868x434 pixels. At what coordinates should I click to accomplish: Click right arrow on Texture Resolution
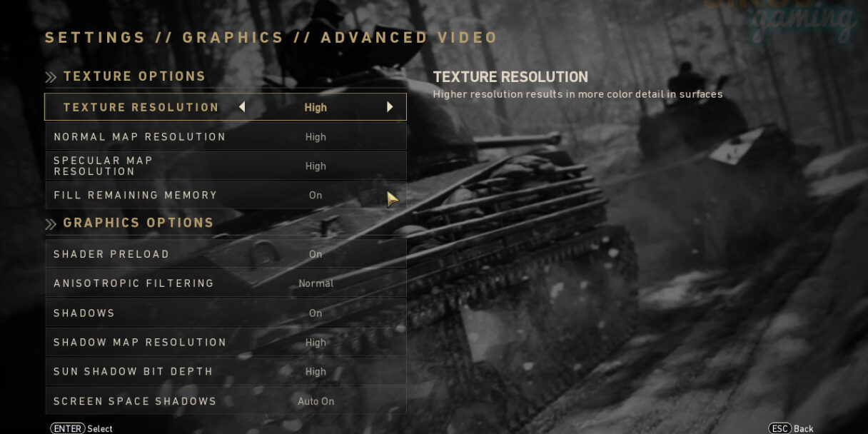click(x=390, y=107)
